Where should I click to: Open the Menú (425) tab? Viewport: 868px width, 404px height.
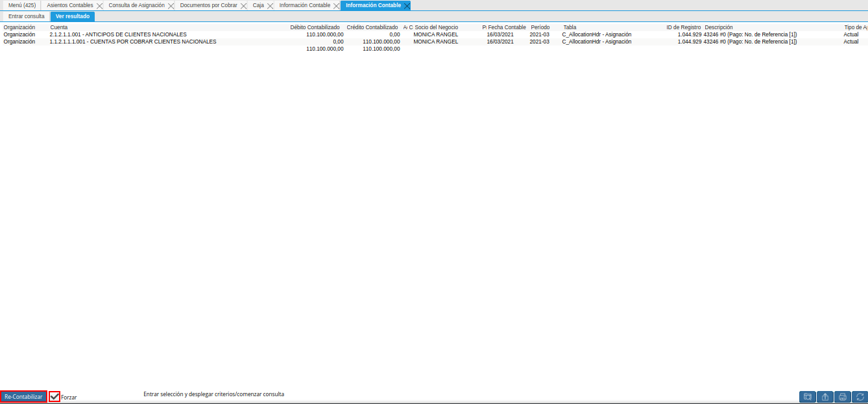(22, 5)
